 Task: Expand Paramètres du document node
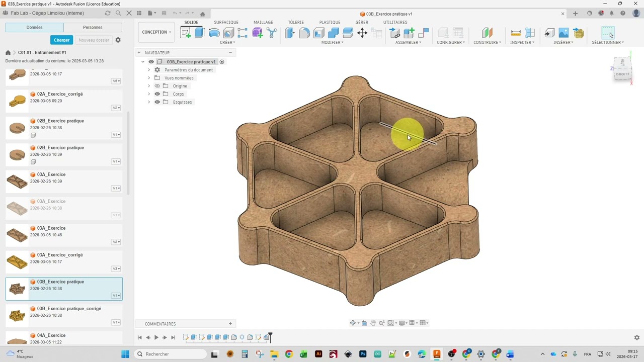coord(149,70)
